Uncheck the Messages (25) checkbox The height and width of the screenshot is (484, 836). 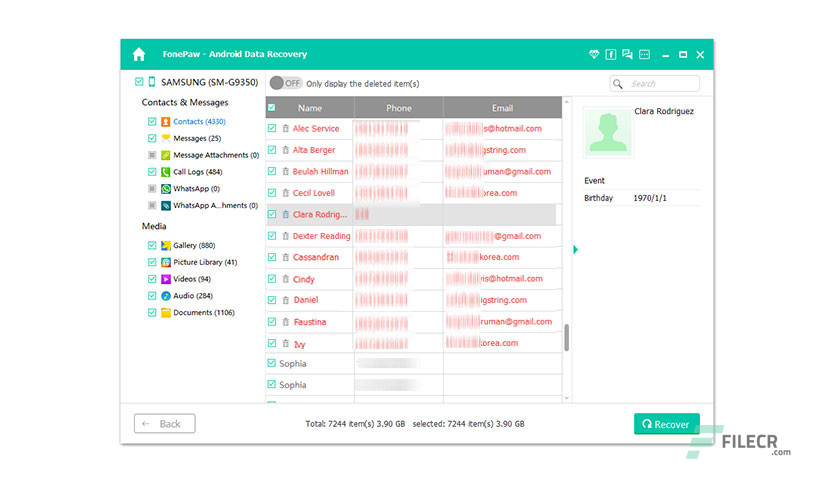(152, 138)
